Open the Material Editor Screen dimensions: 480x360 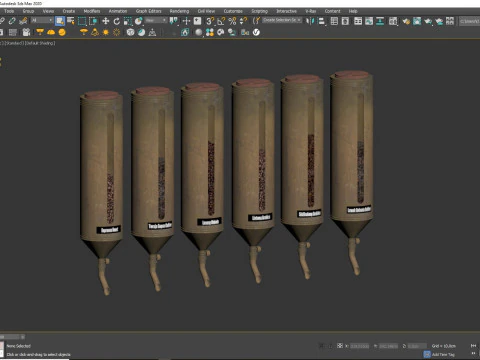[393, 21]
